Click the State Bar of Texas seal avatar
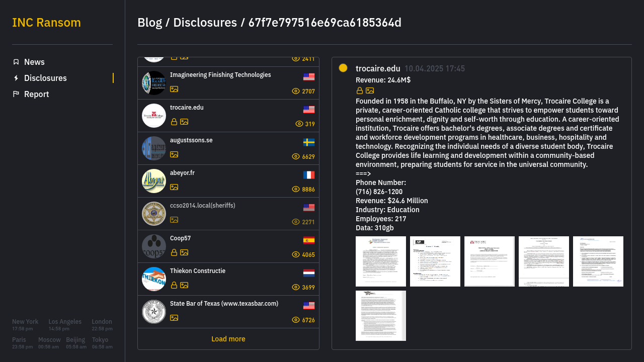The width and height of the screenshot is (644, 362). point(154,312)
